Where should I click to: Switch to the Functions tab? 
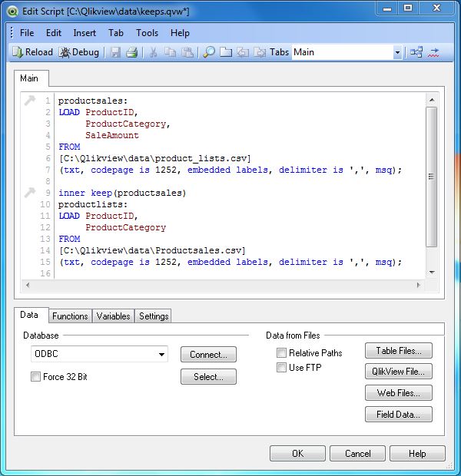pyautogui.click(x=70, y=316)
